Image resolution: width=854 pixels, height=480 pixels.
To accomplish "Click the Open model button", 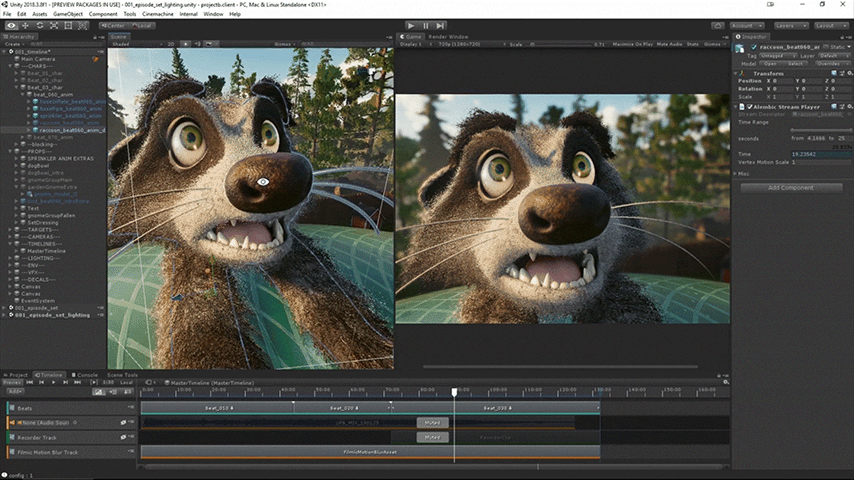I will (x=770, y=64).
